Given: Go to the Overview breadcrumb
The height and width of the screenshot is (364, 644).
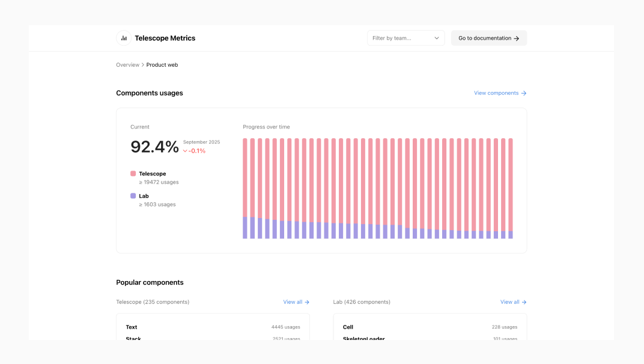Looking at the screenshot, I should pyautogui.click(x=127, y=65).
